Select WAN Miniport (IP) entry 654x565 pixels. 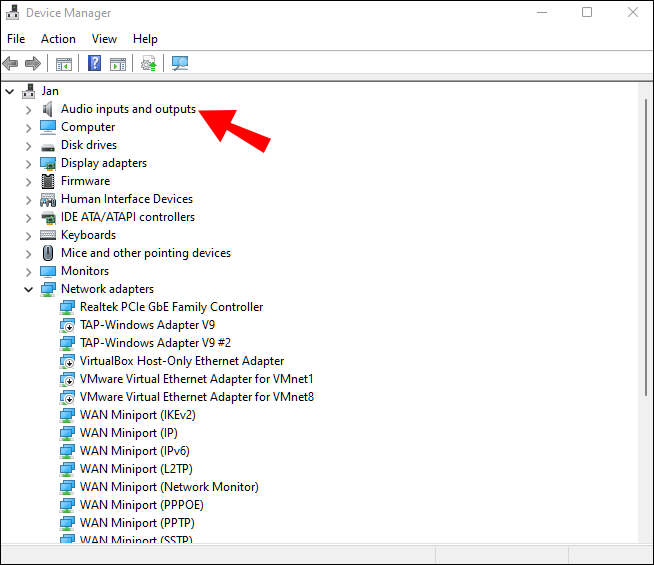(129, 433)
